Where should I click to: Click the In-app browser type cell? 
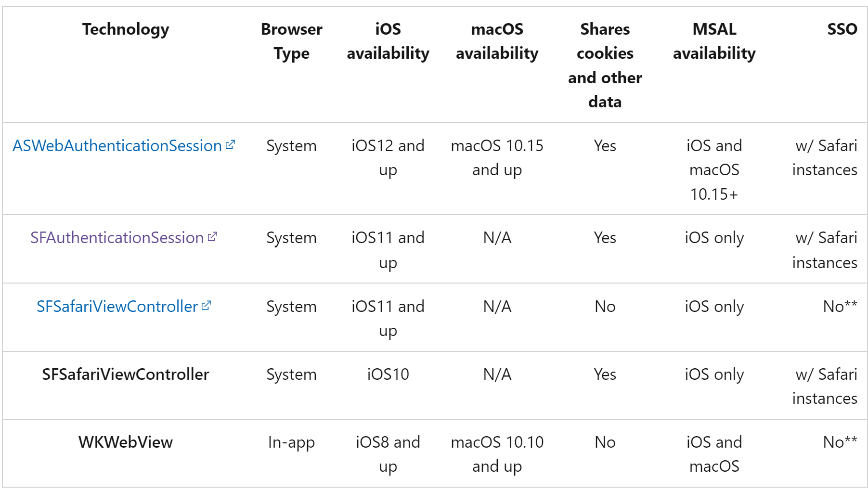click(292, 442)
